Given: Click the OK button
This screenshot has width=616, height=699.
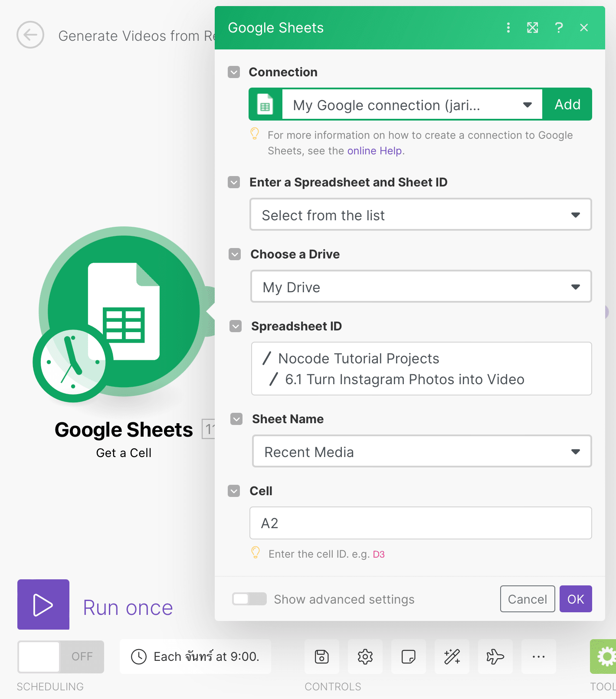Looking at the screenshot, I should [x=576, y=599].
